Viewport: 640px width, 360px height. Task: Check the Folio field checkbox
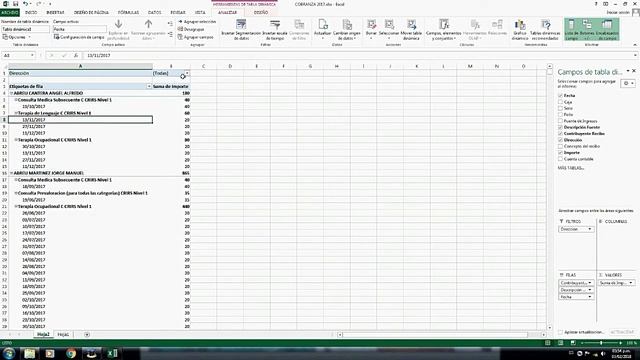point(560,115)
